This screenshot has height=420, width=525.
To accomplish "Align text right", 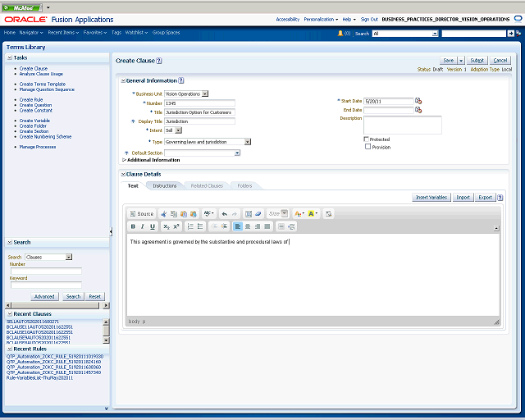I will pos(257,226).
